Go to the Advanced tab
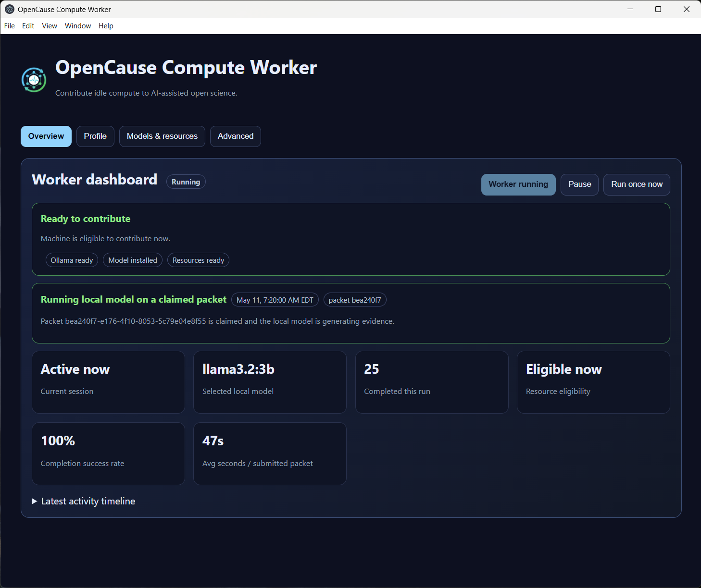The height and width of the screenshot is (588, 701). pyautogui.click(x=236, y=136)
